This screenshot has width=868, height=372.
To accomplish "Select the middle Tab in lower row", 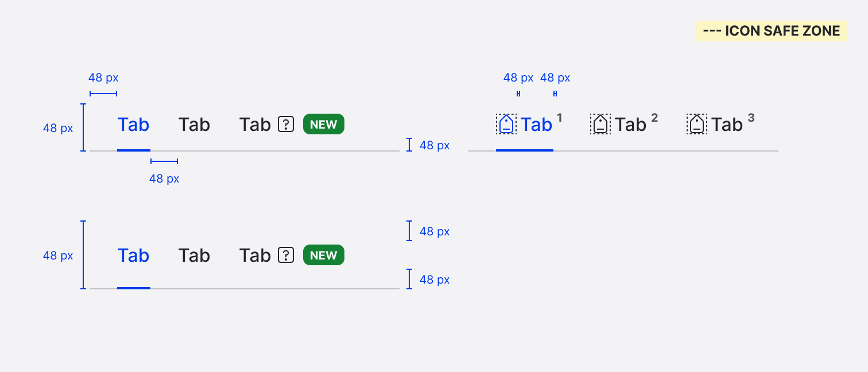I will click(194, 255).
